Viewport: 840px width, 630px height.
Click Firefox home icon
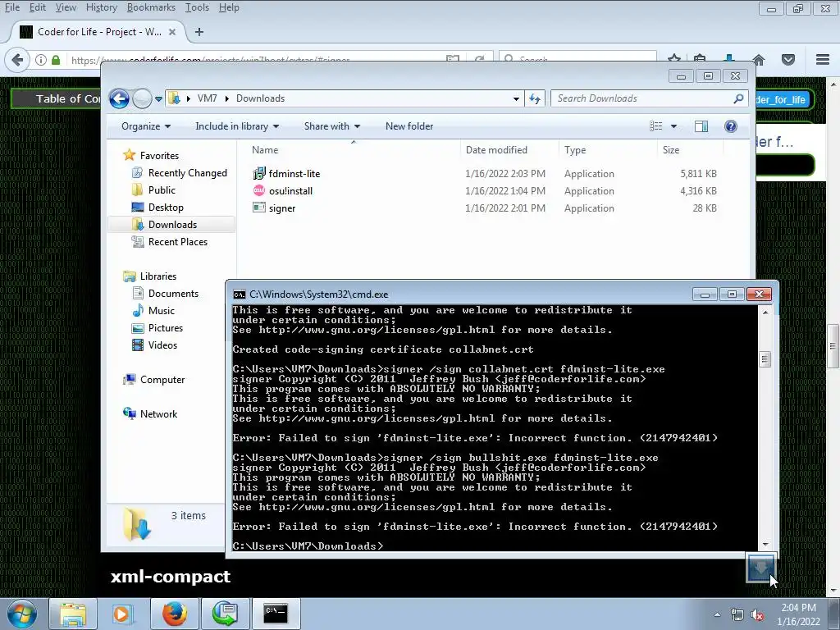pyautogui.click(x=759, y=59)
